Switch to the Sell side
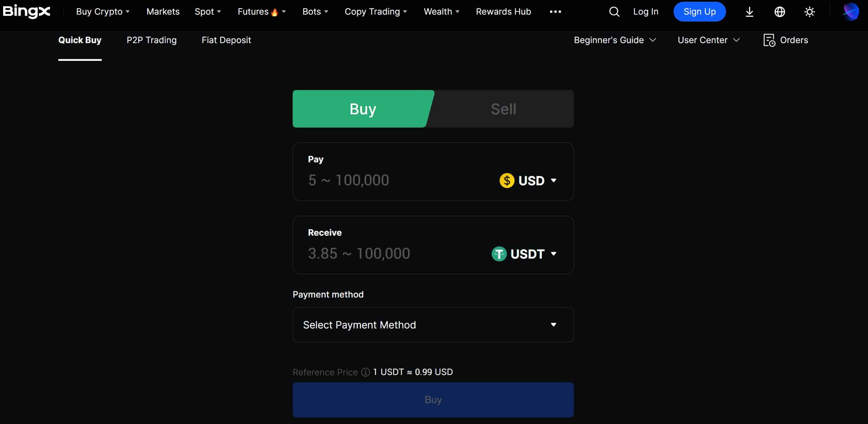 (x=503, y=109)
